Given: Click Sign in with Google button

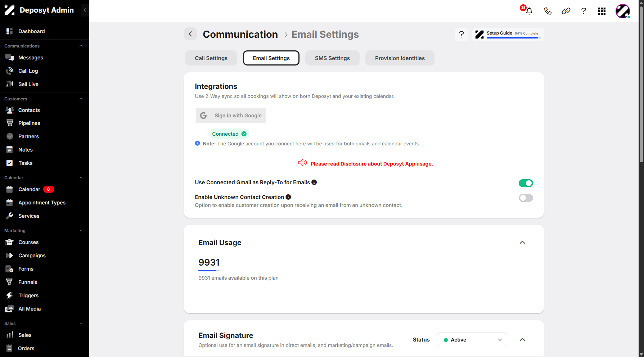Looking at the screenshot, I should [231, 116].
